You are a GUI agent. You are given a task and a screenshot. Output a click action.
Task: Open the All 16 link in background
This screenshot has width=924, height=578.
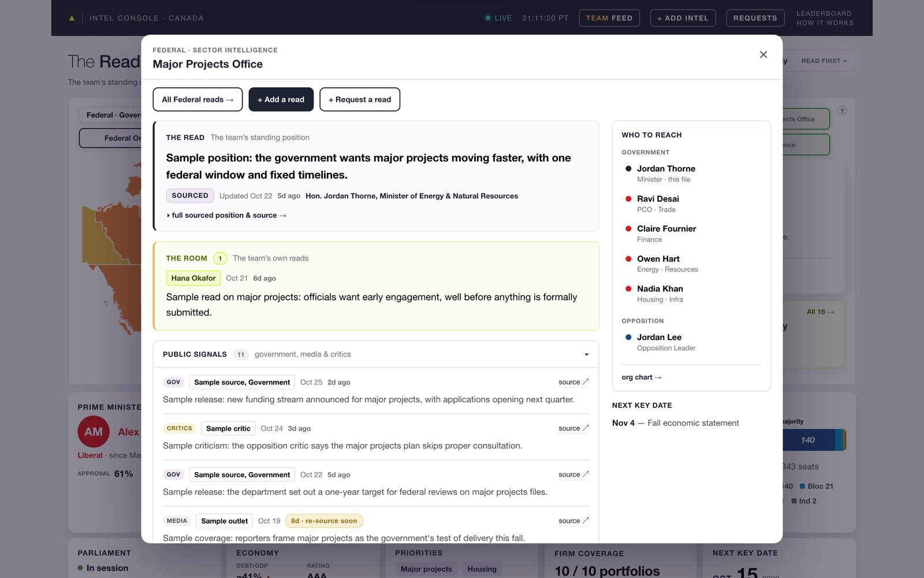click(x=820, y=312)
